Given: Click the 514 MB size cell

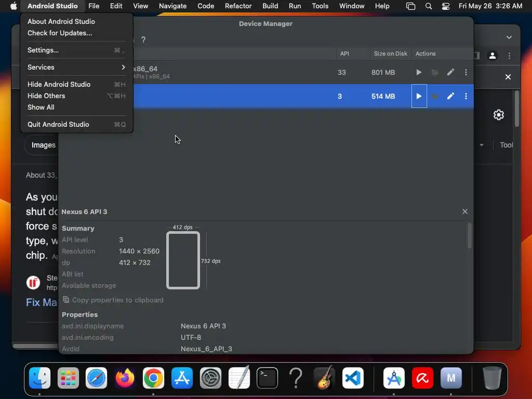Looking at the screenshot, I should click(x=383, y=96).
